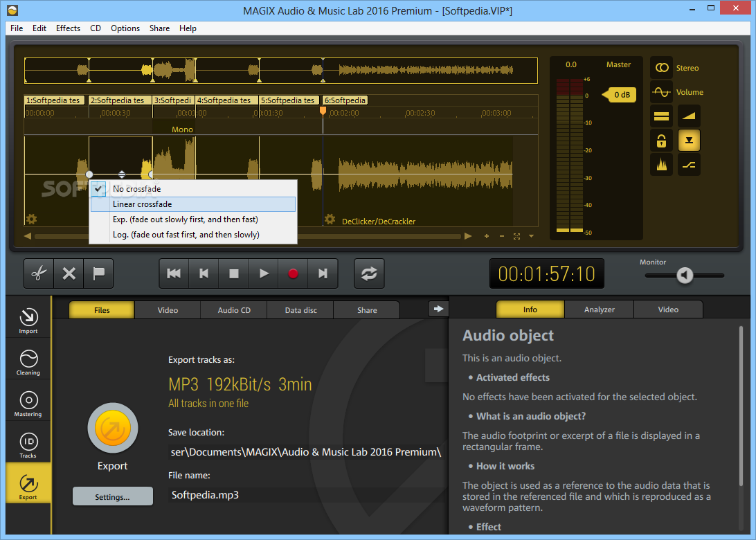Open the Help menu
The width and height of the screenshot is (756, 540).
point(188,28)
